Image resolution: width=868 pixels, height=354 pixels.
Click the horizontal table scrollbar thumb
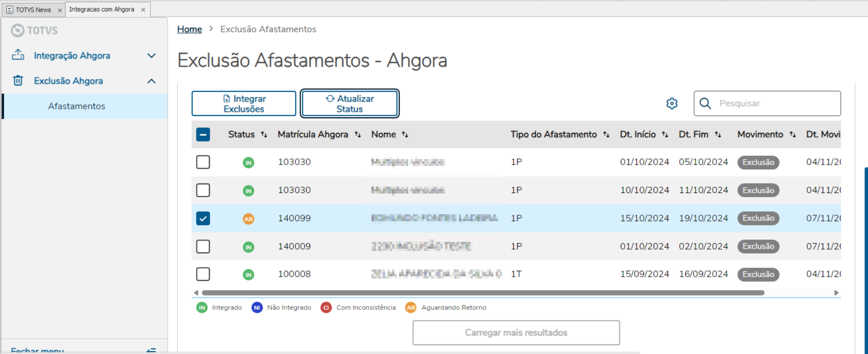click(483, 293)
